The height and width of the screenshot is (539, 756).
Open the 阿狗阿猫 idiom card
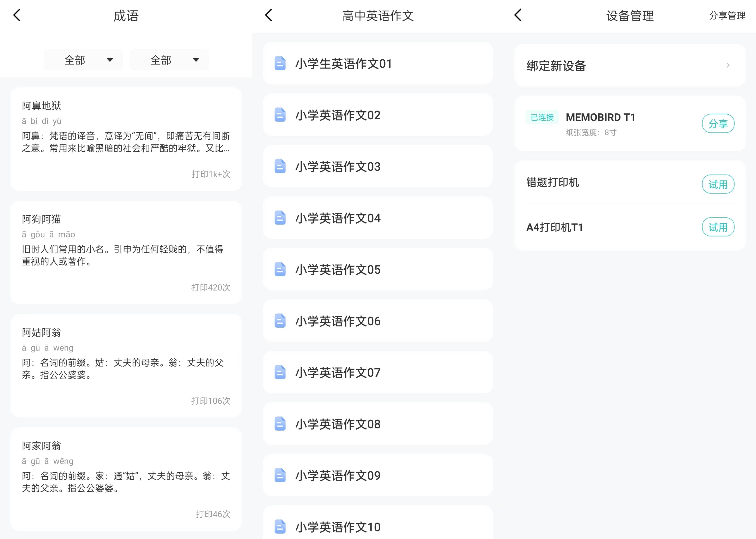click(126, 252)
